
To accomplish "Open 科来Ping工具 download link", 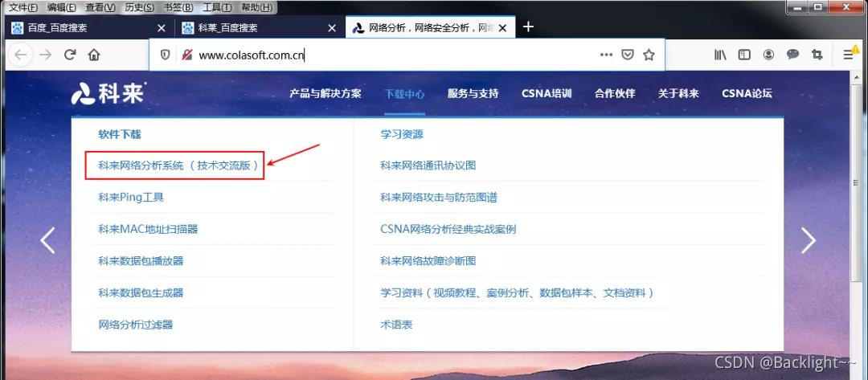I will [131, 198].
